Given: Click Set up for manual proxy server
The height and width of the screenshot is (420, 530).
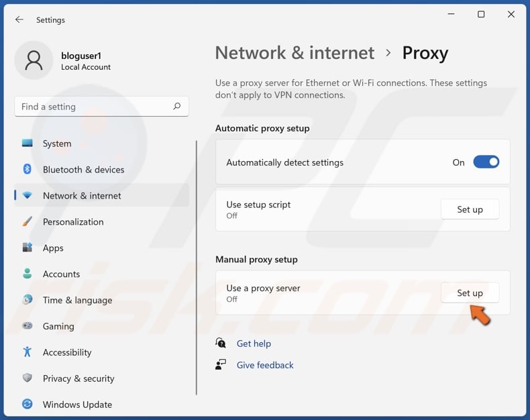Looking at the screenshot, I should 470,293.
